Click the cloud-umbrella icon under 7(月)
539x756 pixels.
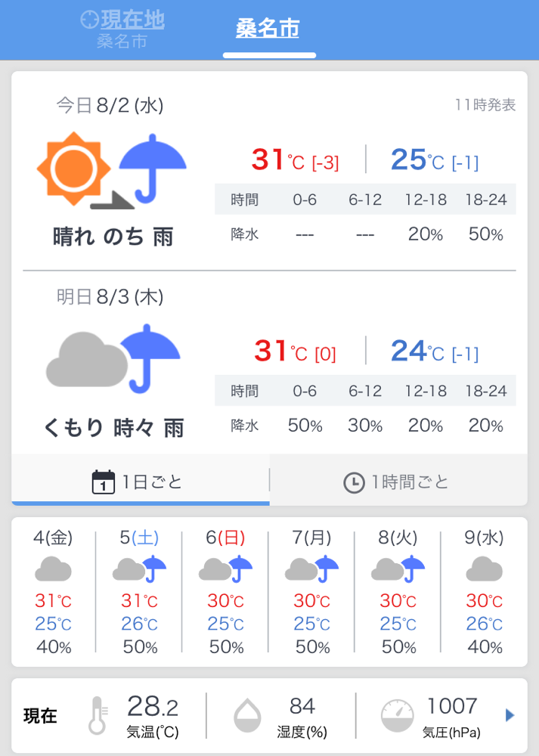coord(312,569)
